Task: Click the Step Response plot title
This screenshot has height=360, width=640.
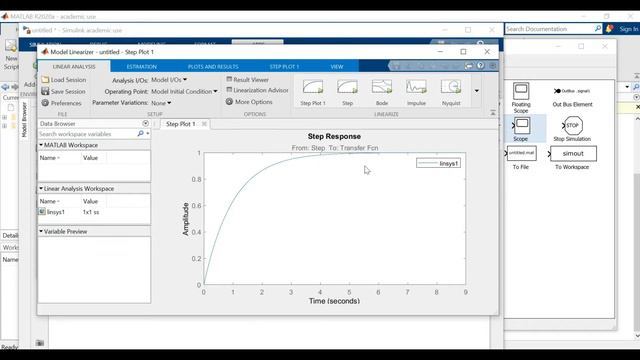Action: point(334,136)
